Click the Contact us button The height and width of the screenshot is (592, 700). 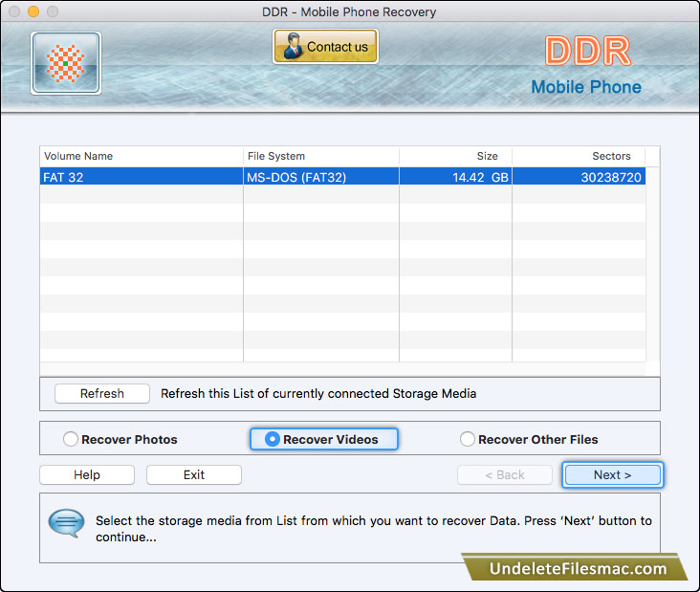325,47
